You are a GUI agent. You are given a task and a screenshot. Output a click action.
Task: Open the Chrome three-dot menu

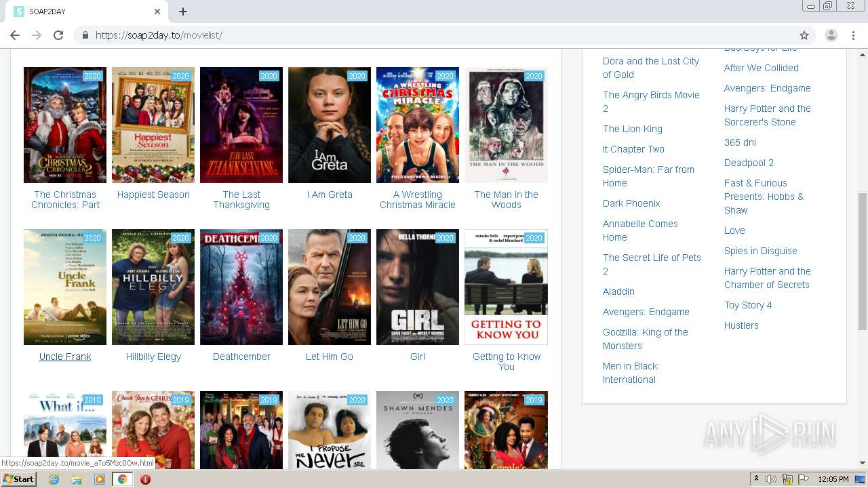click(x=854, y=35)
